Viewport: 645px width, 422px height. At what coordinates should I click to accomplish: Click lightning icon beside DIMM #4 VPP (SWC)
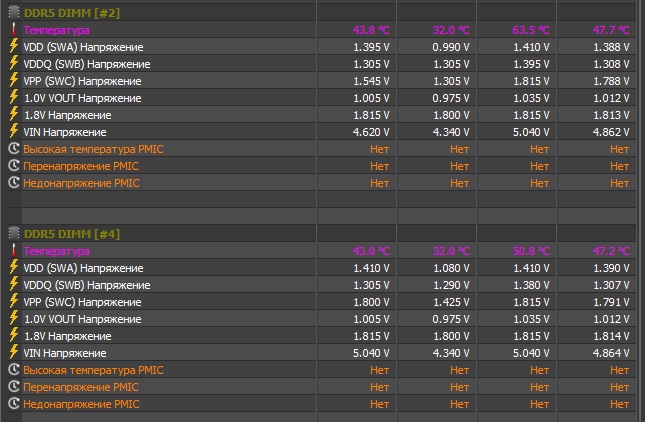[x=13, y=302]
